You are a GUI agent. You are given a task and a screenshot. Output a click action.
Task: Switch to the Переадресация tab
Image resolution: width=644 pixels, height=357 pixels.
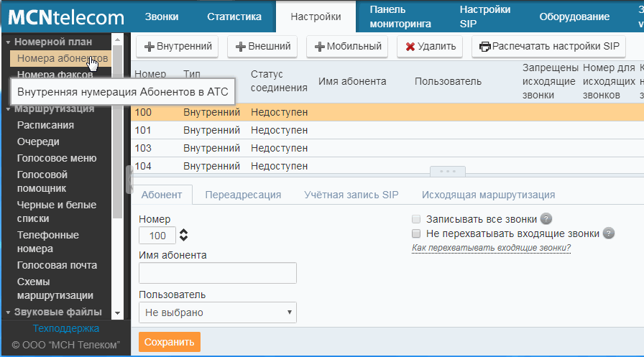pyautogui.click(x=242, y=195)
